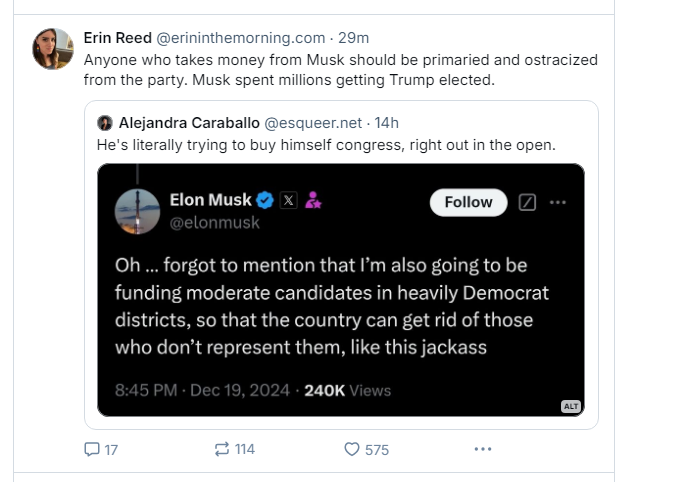
Task: Open the quoted text about buying congress
Action: [325, 145]
